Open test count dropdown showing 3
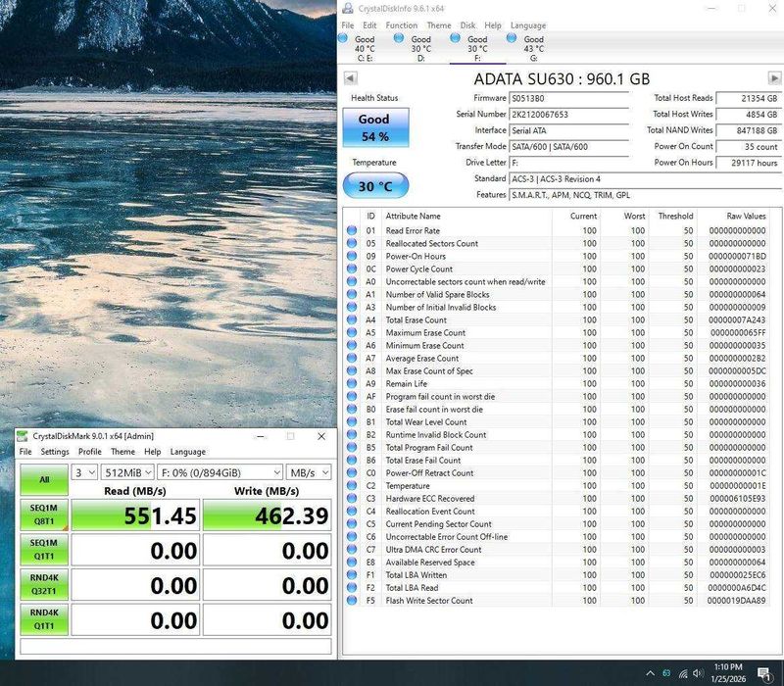The height and width of the screenshot is (686, 784). (x=84, y=472)
